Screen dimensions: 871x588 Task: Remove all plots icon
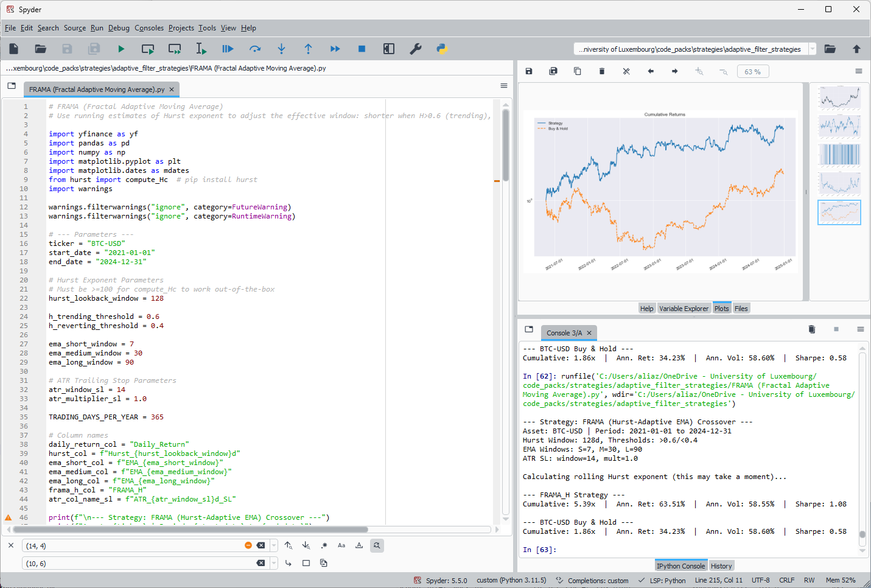tap(626, 71)
